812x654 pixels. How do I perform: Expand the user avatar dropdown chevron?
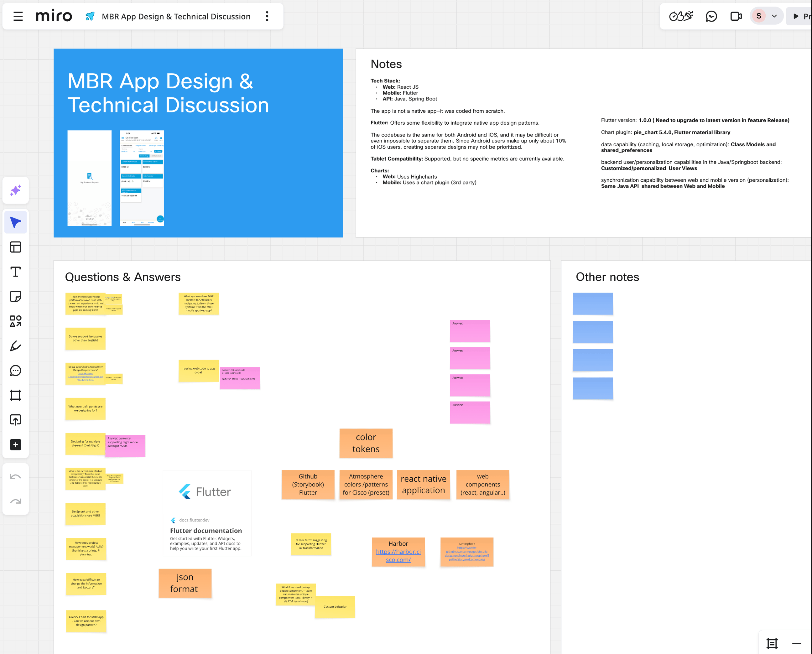coord(774,16)
